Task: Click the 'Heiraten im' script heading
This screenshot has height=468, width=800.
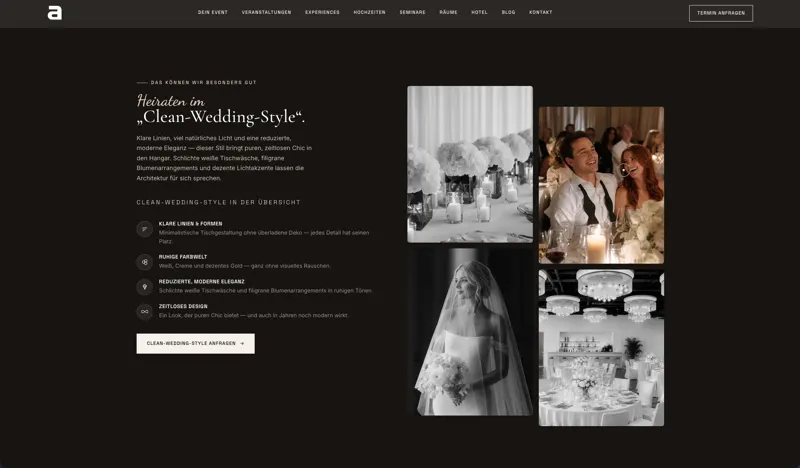Action: 171,100
